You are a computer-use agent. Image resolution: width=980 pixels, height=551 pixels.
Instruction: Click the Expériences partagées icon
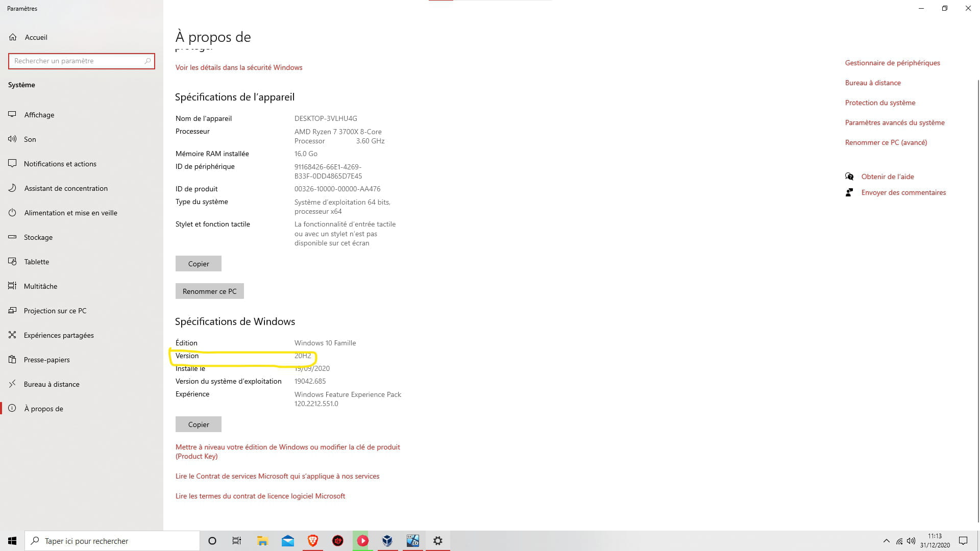point(12,335)
